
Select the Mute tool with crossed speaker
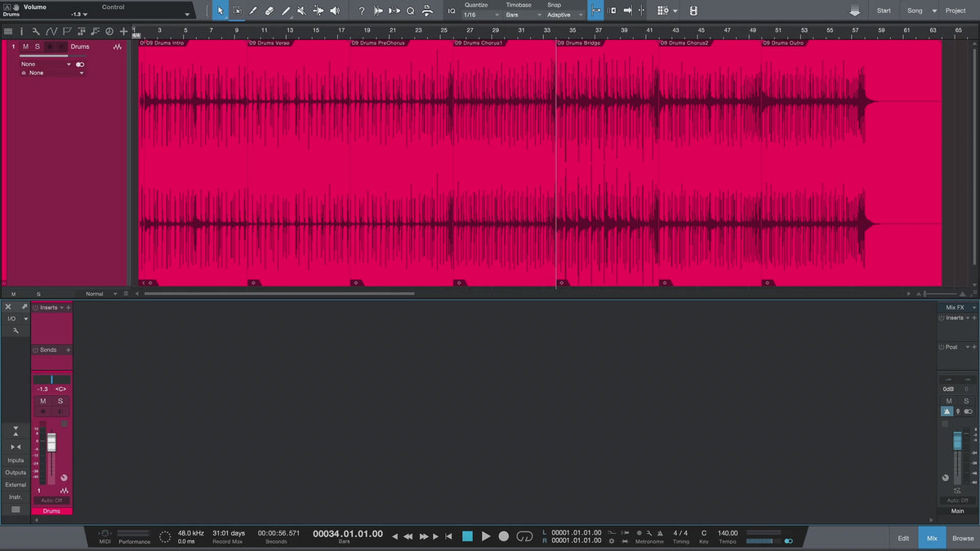tap(301, 11)
